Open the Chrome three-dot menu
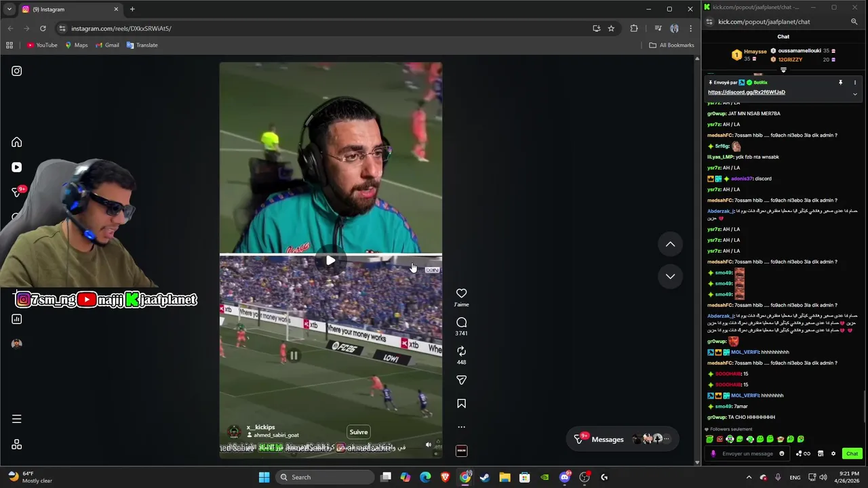The image size is (868, 488). coord(690,28)
